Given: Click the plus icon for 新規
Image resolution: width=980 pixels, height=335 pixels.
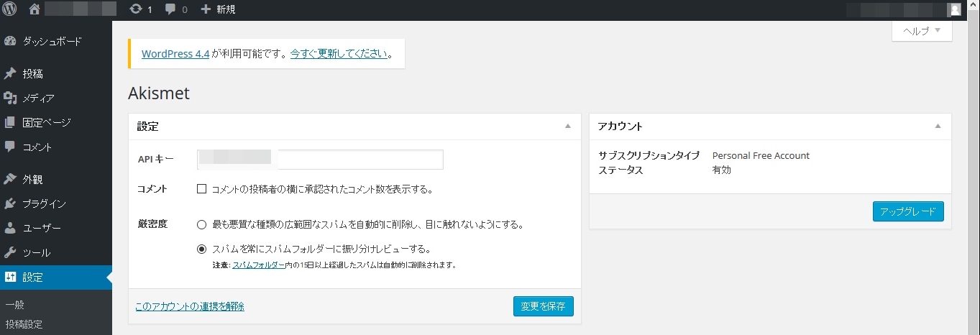Looking at the screenshot, I should tap(206, 9).
